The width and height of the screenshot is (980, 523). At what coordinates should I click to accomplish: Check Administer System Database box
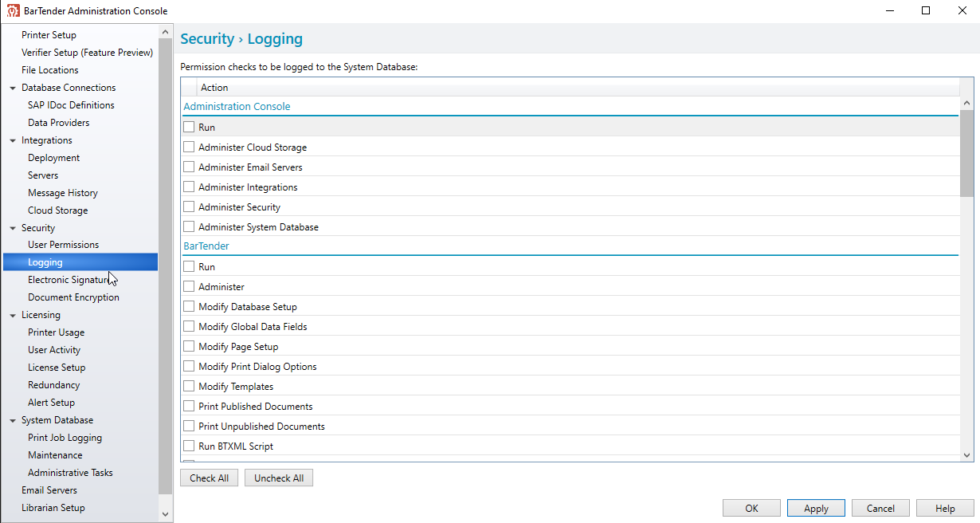coord(189,226)
